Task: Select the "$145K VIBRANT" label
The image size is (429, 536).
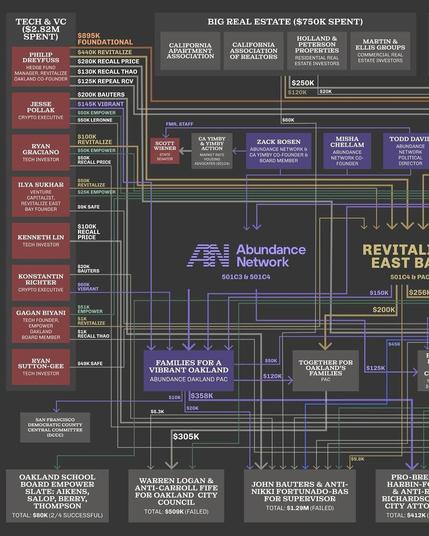Action: click(x=100, y=104)
